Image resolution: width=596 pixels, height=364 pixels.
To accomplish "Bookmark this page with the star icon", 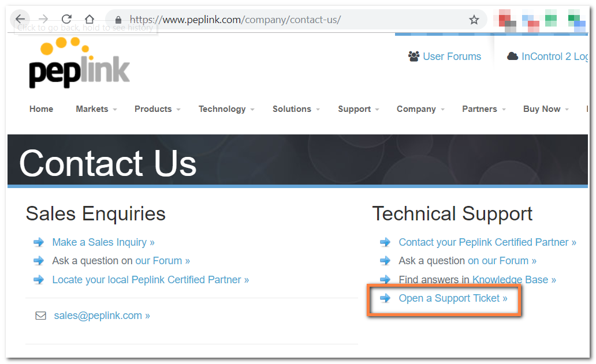I will point(474,20).
